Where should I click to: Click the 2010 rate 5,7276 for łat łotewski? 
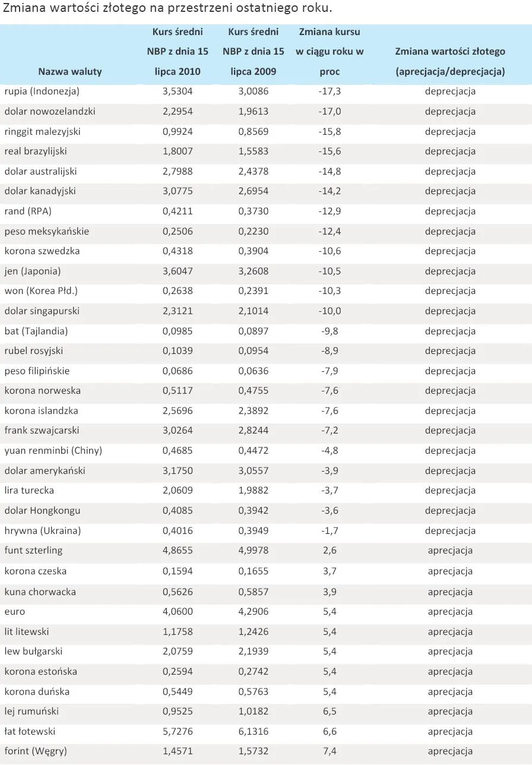click(x=178, y=732)
